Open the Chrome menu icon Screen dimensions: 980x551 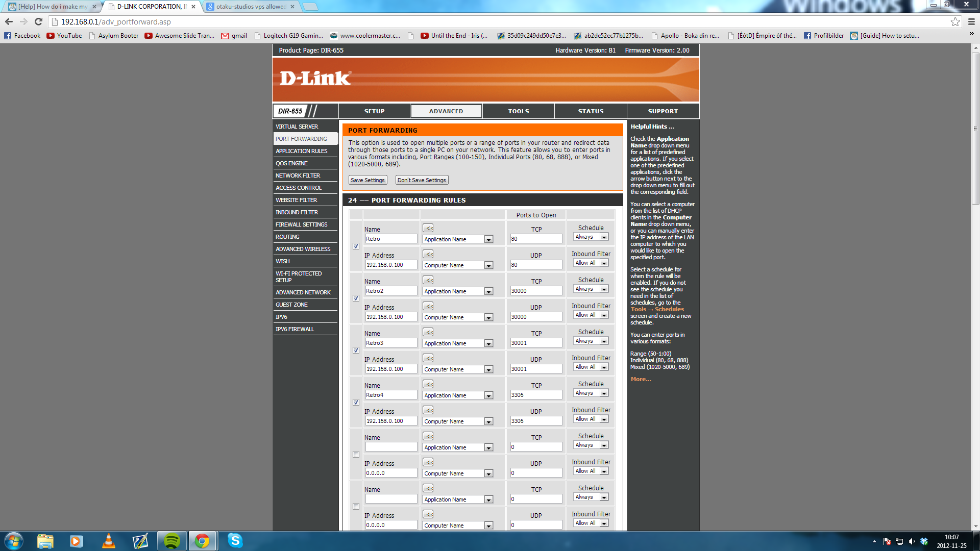(971, 21)
